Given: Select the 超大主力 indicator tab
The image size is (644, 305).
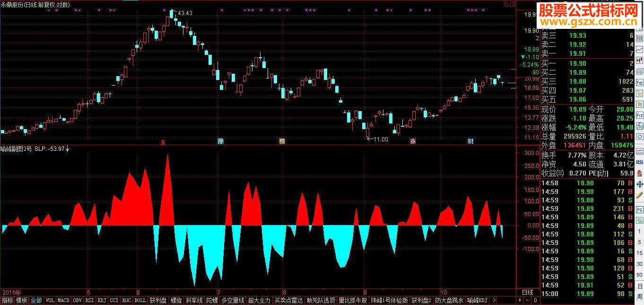Looking at the screenshot, I should (259, 300).
